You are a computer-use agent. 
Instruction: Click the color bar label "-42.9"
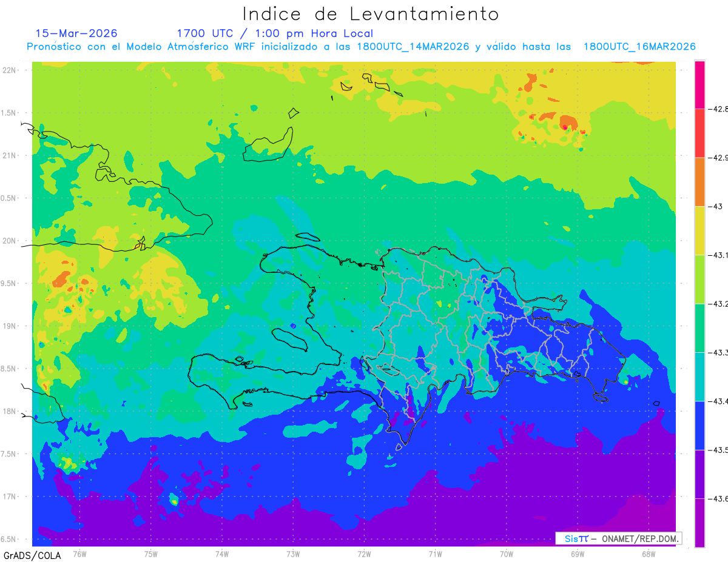[x=718, y=158]
